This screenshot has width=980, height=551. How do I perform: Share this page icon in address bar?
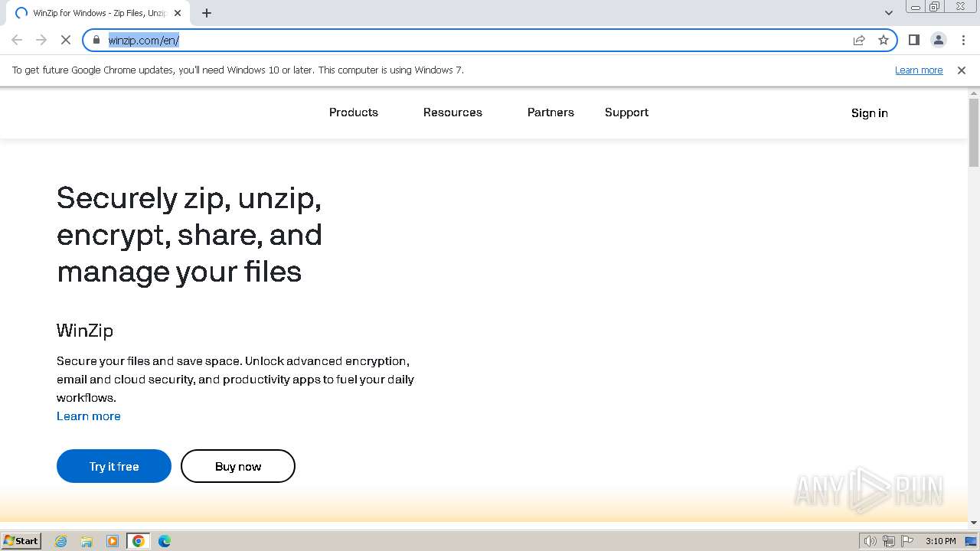click(x=859, y=40)
